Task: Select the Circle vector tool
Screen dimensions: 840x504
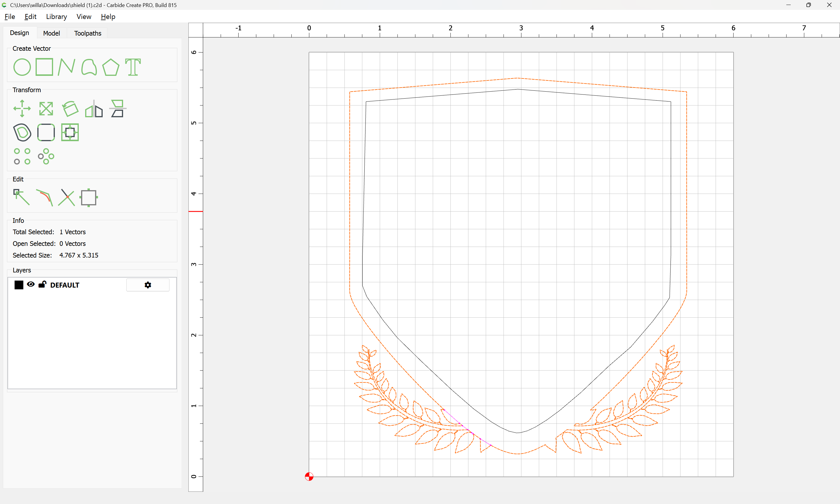Action: [x=22, y=67]
